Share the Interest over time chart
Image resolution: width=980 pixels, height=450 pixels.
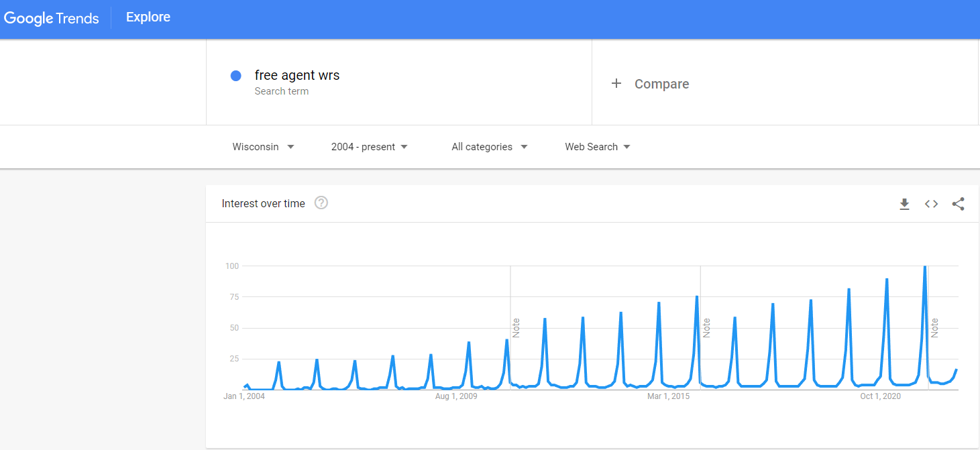(x=958, y=204)
